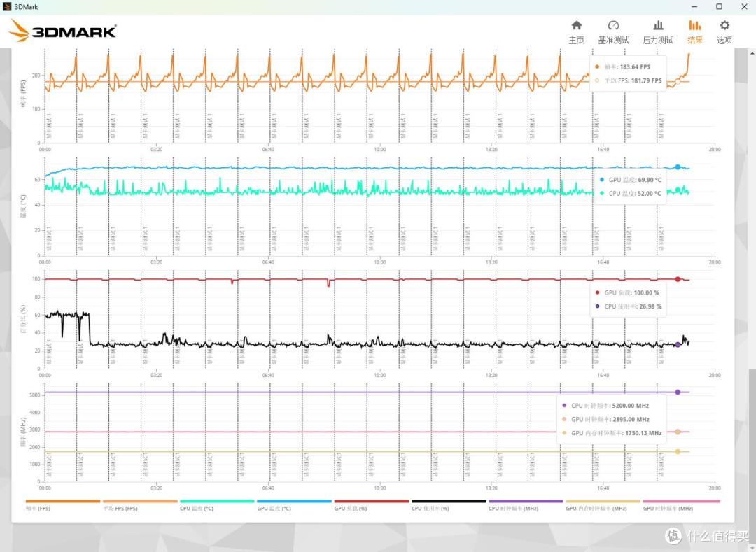Click the 181.79 FPS average tooltip value
This screenshot has height=552, width=756.
tap(647, 81)
